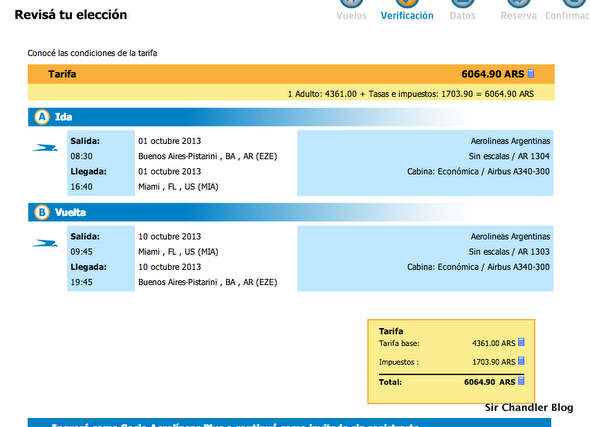Screen dimensions: 590x427
Task: Click Vuelta departure 'Miami, FL, US (MIA)' text
Action: coord(178,252)
